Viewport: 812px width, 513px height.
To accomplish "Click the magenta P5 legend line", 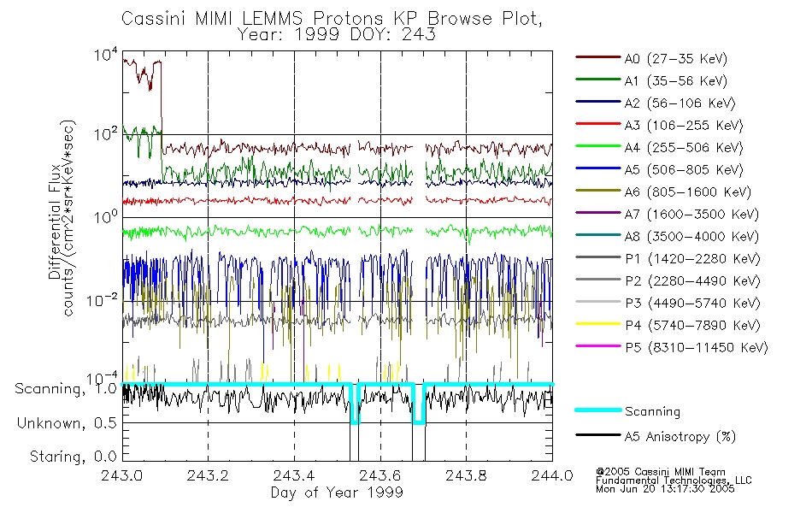I will point(598,345).
